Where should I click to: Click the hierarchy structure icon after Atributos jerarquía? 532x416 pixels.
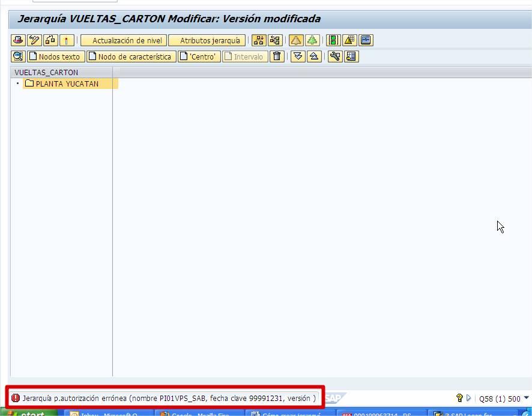click(259, 40)
